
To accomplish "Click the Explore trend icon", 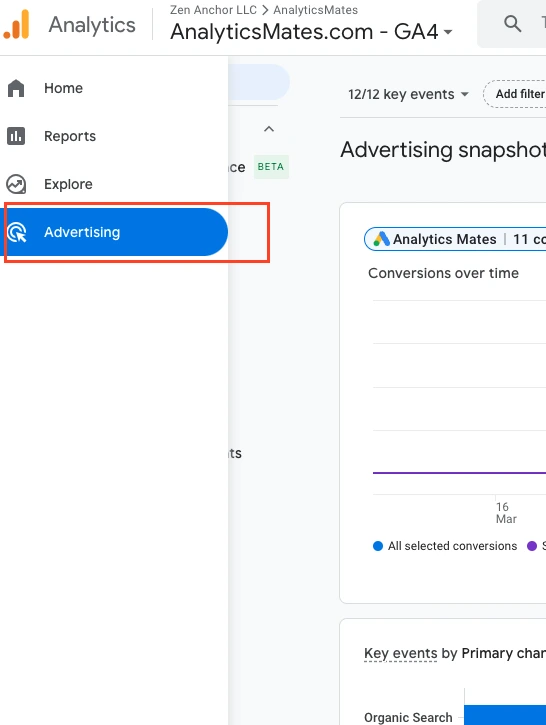I will (x=16, y=184).
